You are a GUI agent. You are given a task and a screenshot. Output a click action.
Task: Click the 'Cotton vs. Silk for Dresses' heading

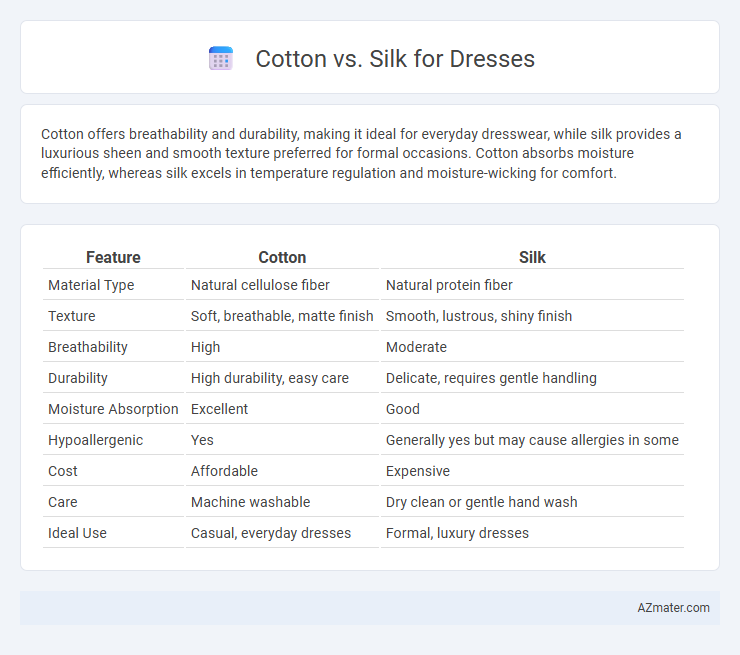click(395, 59)
